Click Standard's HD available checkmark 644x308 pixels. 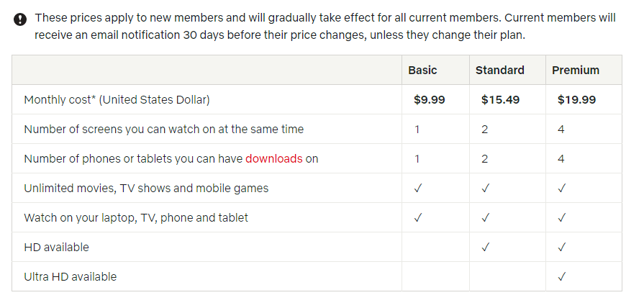[485, 248]
